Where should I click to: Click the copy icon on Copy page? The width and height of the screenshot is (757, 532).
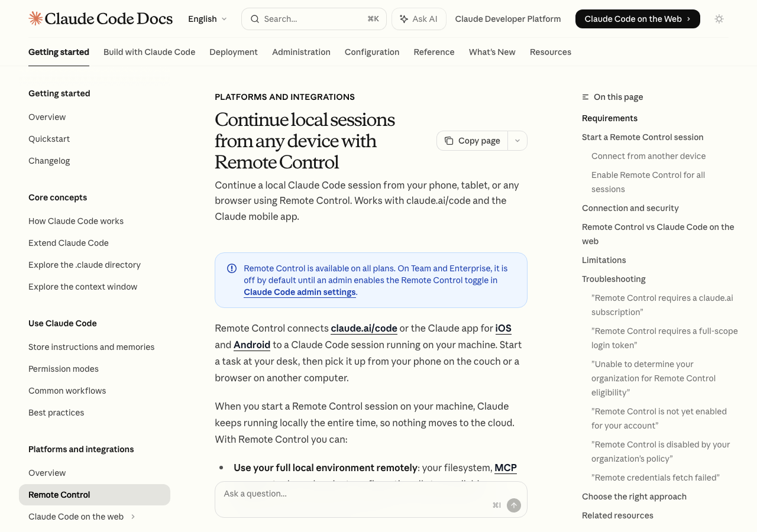(449, 141)
